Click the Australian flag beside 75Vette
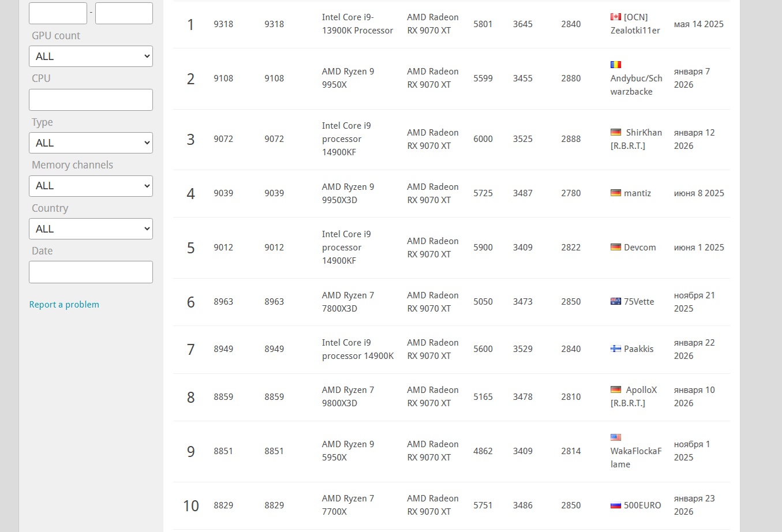This screenshot has height=532, width=782. pos(616,302)
